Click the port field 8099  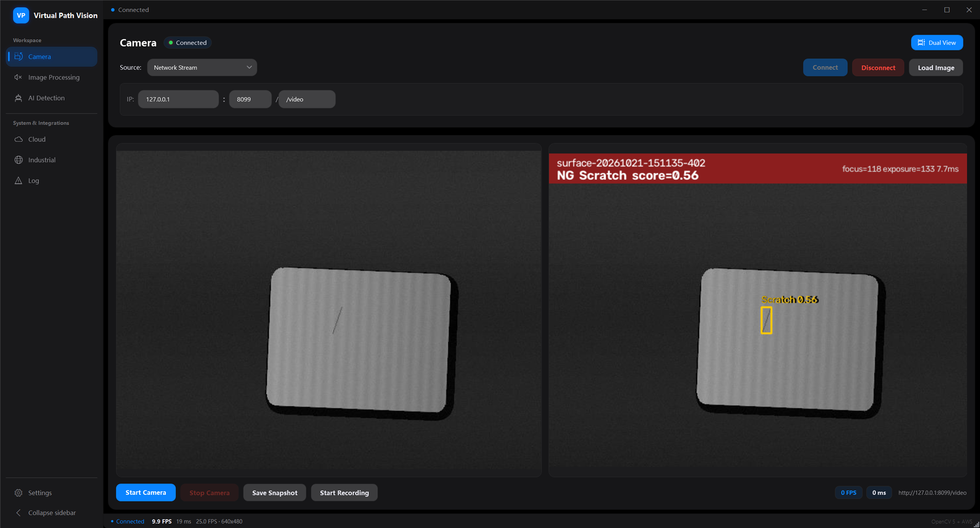250,99
